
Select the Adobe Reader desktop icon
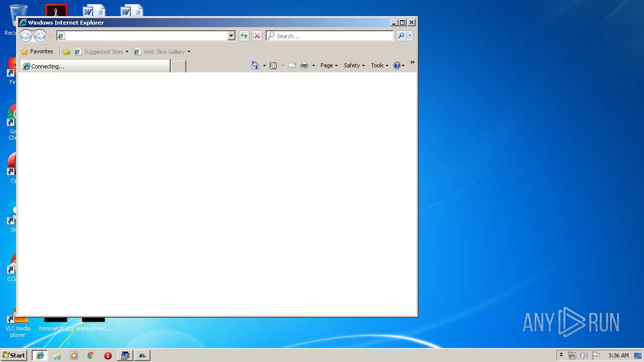[56, 11]
